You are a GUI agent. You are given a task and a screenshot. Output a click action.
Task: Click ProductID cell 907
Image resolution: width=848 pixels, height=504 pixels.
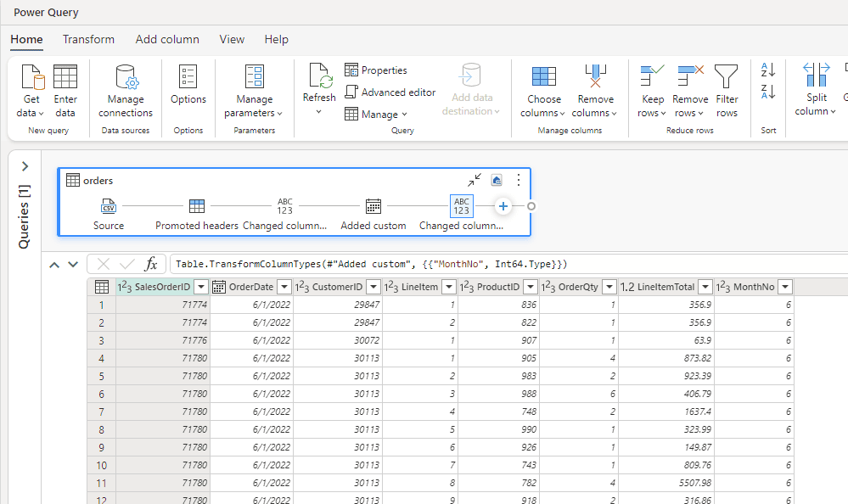pos(498,341)
